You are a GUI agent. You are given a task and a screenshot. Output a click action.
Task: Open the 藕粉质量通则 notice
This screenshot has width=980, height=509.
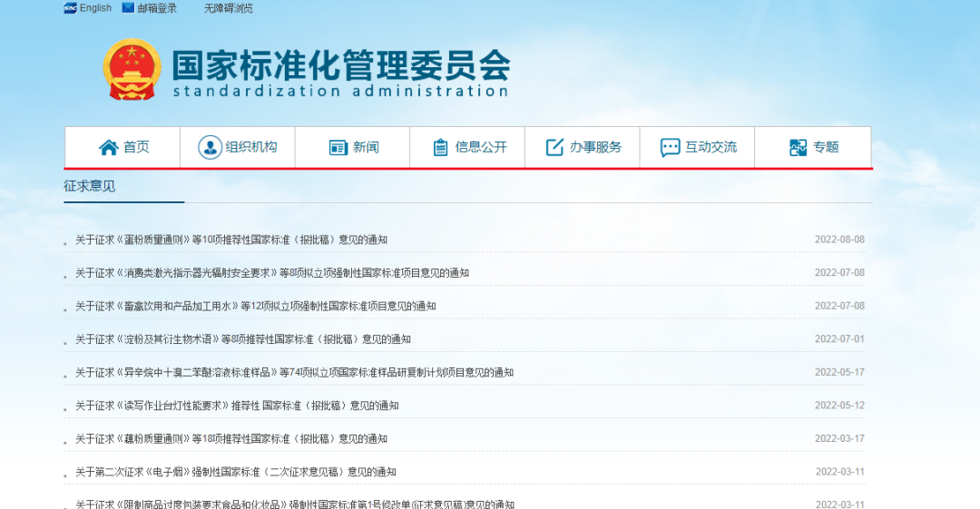[x=231, y=438]
